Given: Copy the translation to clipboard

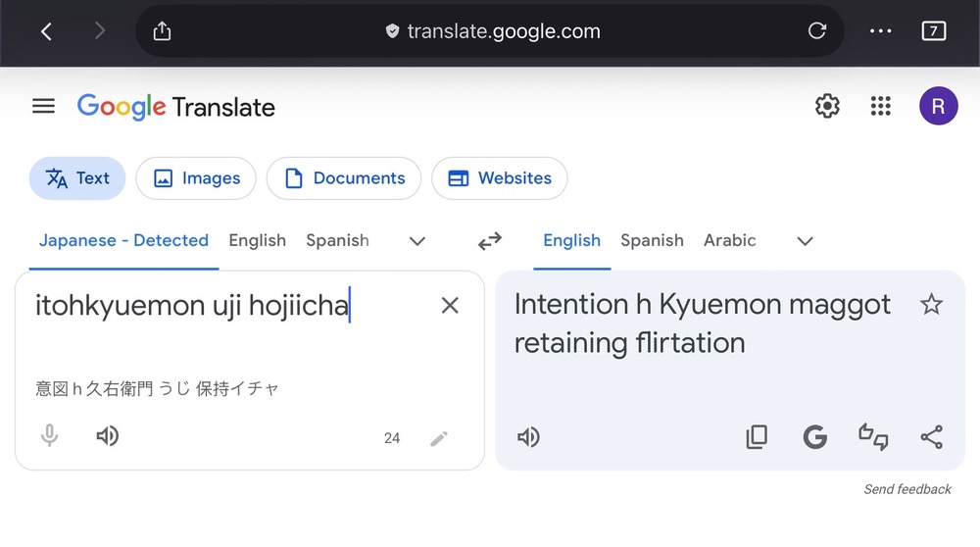Looking at the screenshot, I should pyautogui.click(x=757, y=437).
